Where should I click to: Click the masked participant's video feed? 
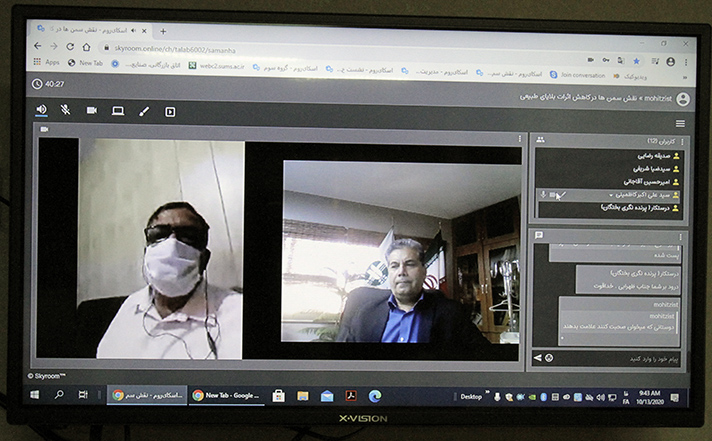(160, 248)
